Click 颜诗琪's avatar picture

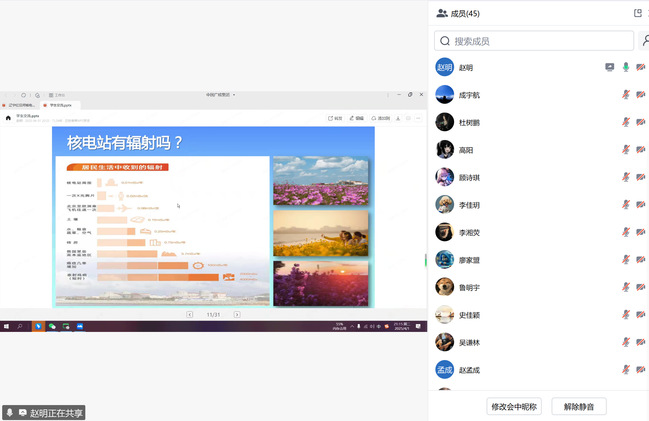pos(445,177)
